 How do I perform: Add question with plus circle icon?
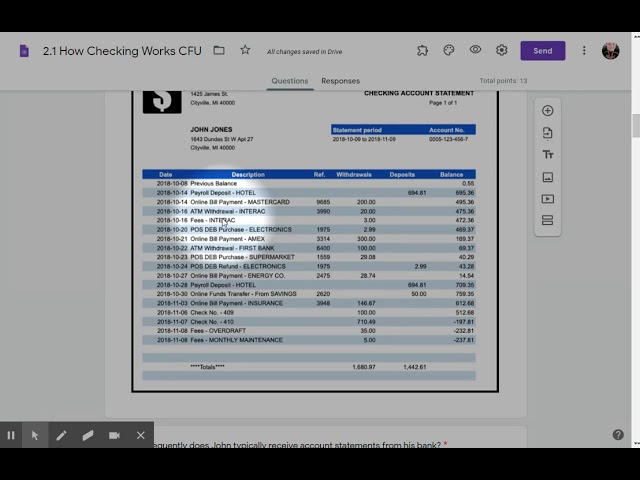pos(548,111)
